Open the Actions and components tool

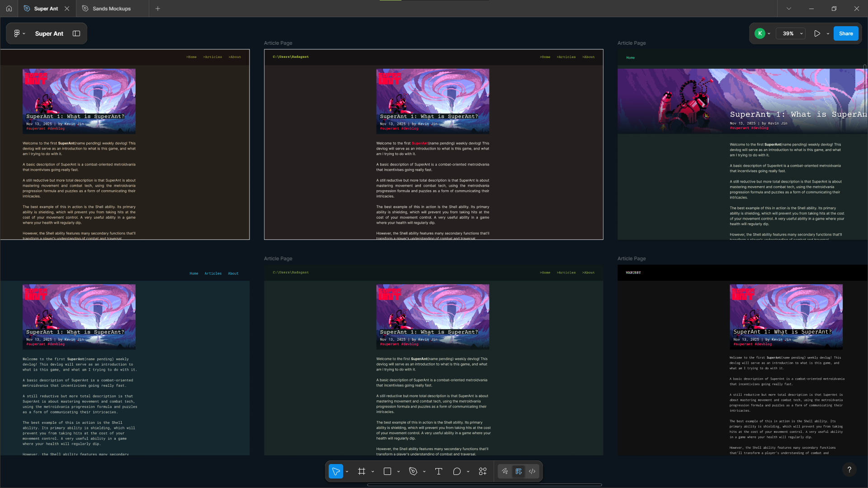tap(483, 471)
